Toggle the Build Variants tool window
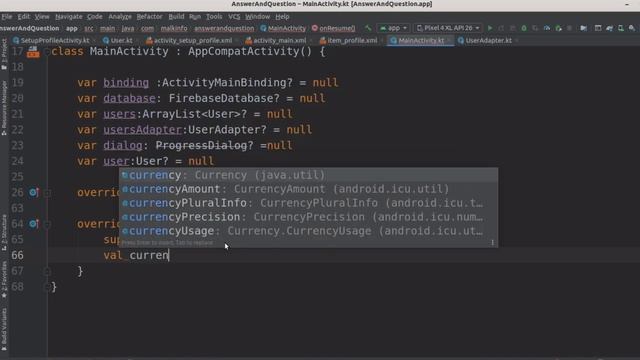The height and width of the screenshot is (360, 640). 4,329
